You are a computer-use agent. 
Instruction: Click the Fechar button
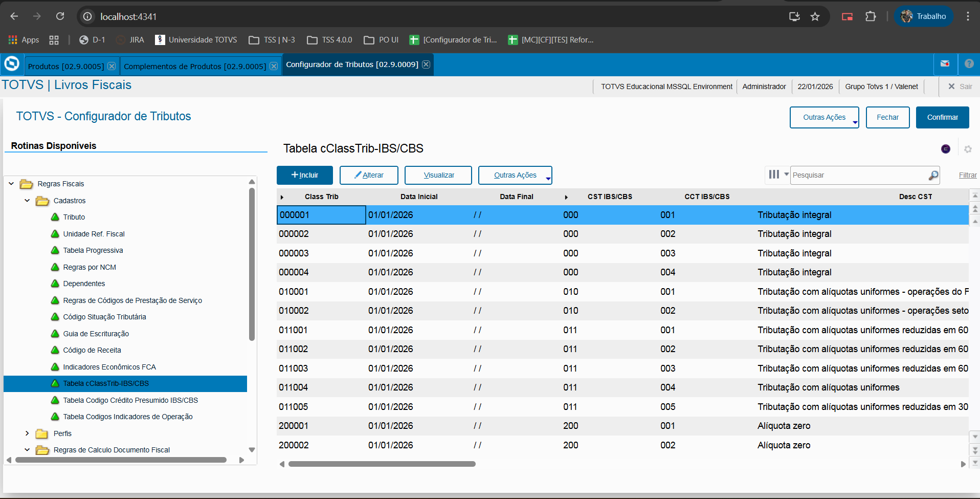coord(887,117)
